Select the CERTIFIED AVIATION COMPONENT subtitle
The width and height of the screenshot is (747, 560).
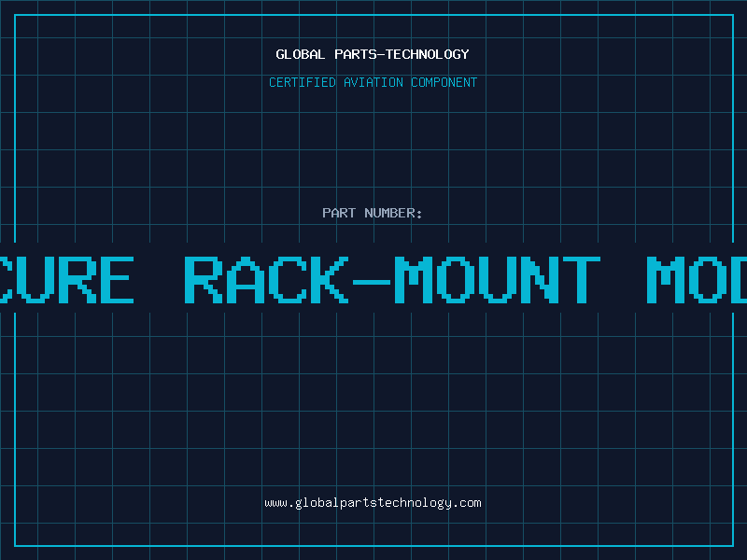(373, 82)
